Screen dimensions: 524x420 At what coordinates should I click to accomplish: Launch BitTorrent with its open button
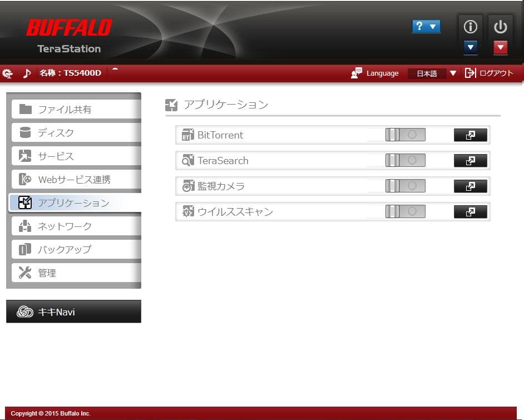(470, 135)
